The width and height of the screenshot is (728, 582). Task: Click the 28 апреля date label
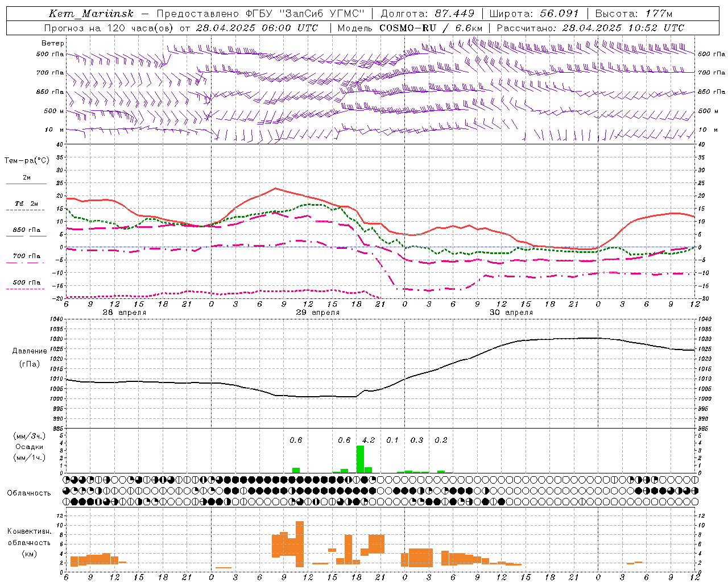tap(124, 313)
